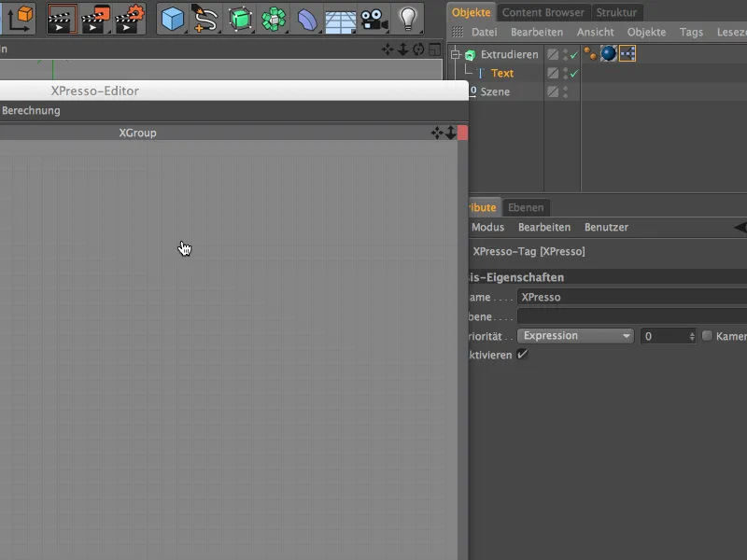The width and height of the screenshot is (747, 560).
Task: Click the layer box of Extrudieren
Action: point(553,55)
